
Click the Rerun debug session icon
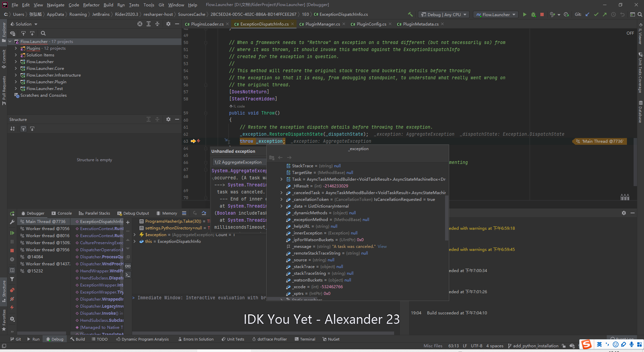point(12,214)
